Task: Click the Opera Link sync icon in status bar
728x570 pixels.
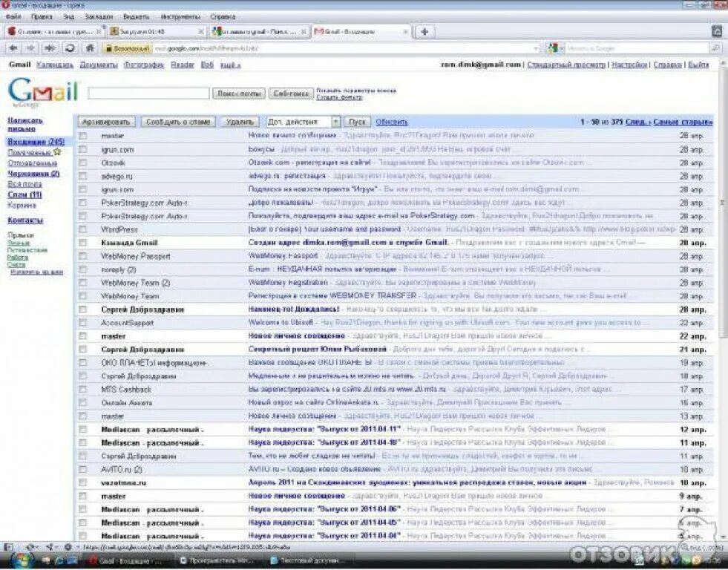Action: (x=30, y=547)
